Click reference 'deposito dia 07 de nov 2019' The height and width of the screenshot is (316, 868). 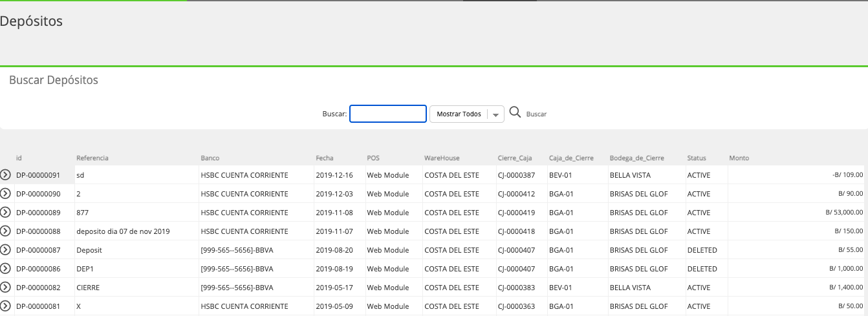point(123,231)
